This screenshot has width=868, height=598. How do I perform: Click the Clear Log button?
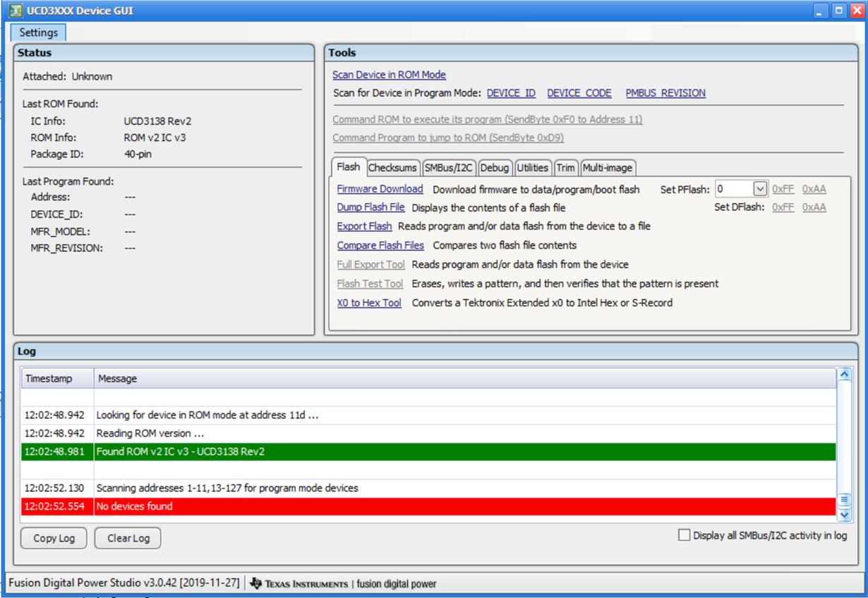click(x=128, y=538)
